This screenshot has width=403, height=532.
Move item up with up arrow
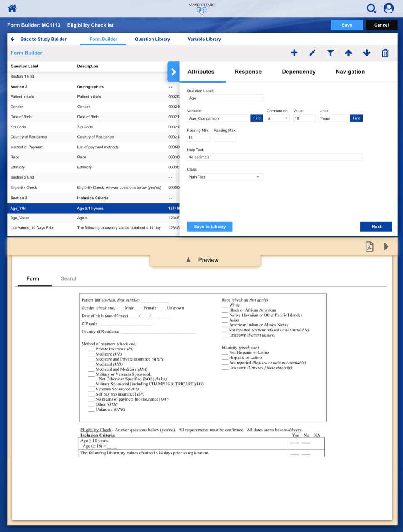[x=348, y=53]
